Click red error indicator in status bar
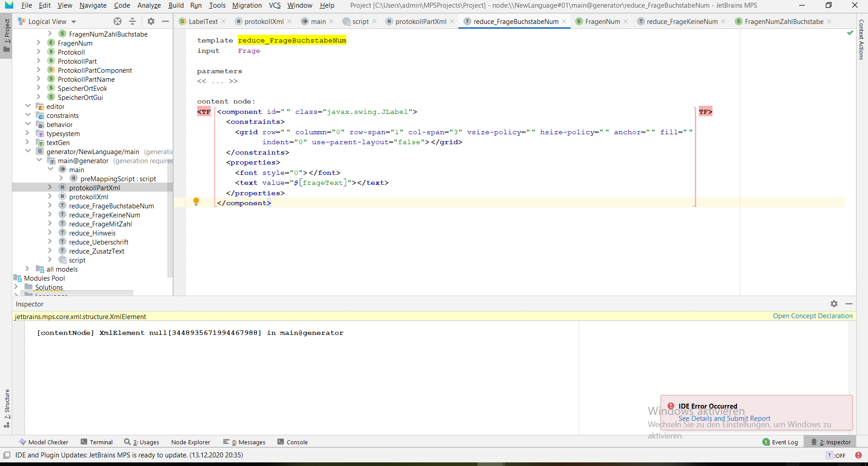The image size is (868, 466). [858, 455]
